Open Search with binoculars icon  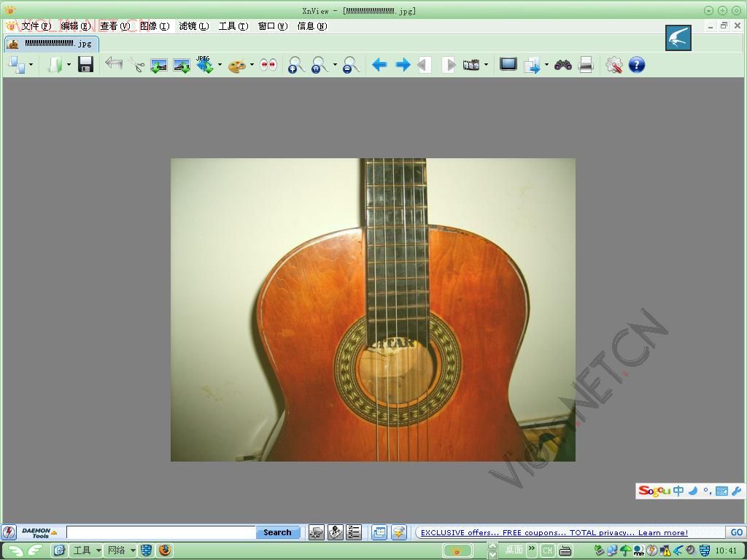[x=563, y=65]
